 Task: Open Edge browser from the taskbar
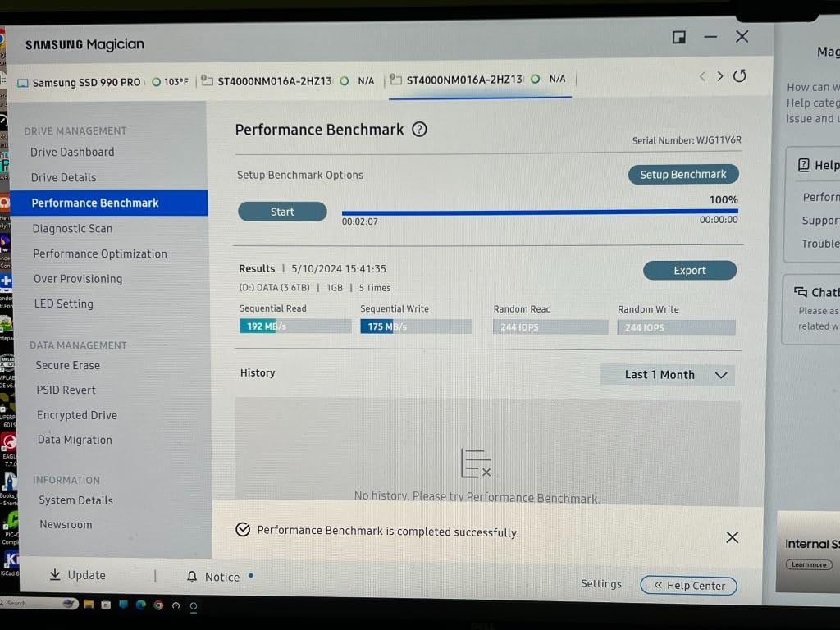tap(141, 605)
